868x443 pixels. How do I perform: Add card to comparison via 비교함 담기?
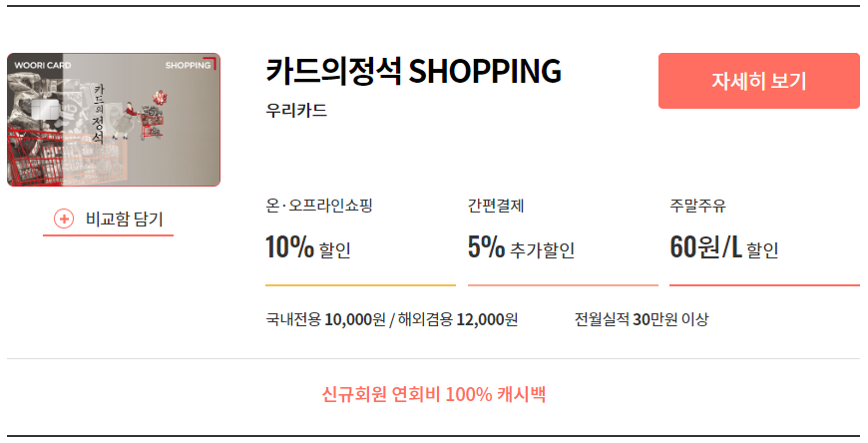click(x=109, y=220)
